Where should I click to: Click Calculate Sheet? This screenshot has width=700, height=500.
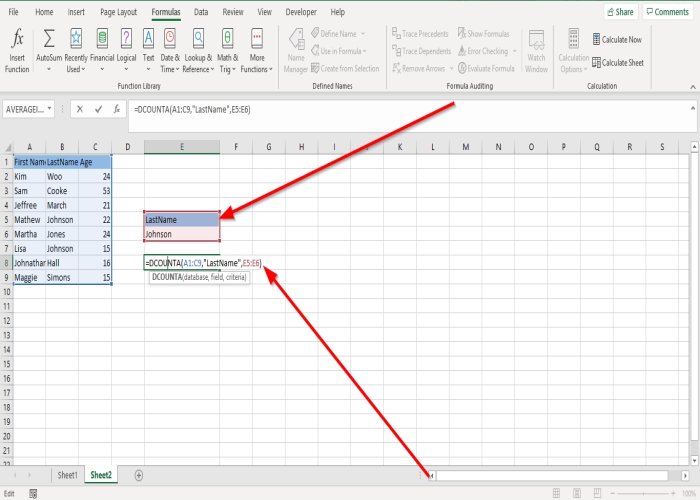pos(618,62)
